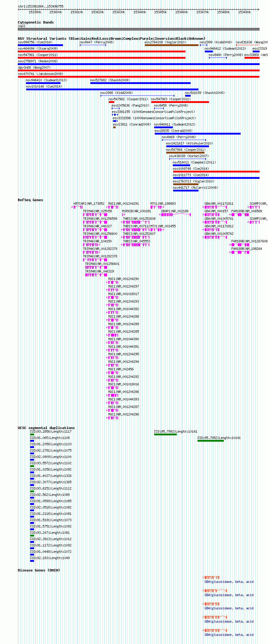Click nsv547962 (Cooper2011) small red bar
268x644 pixels.
[x=111, y=102]
